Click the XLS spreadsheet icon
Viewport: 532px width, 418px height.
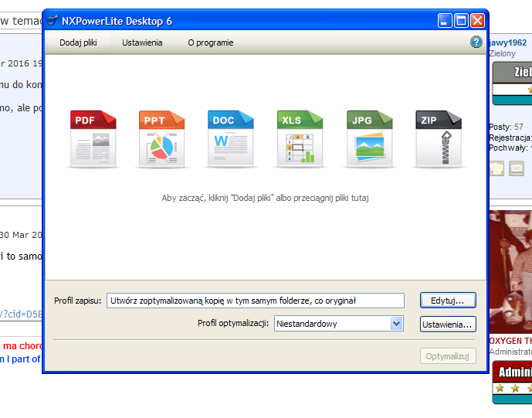point(300,138)
